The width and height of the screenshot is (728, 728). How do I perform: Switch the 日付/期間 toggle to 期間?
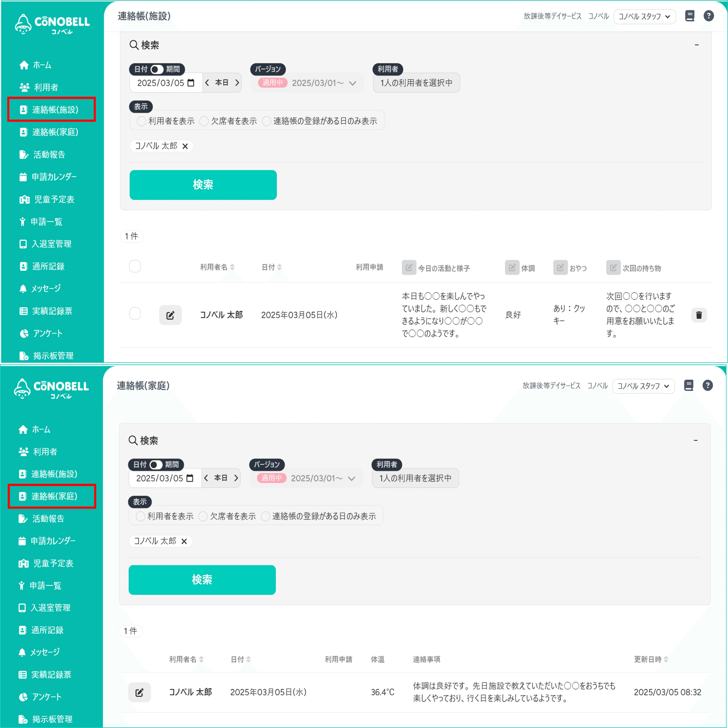(x=157, y=69)
